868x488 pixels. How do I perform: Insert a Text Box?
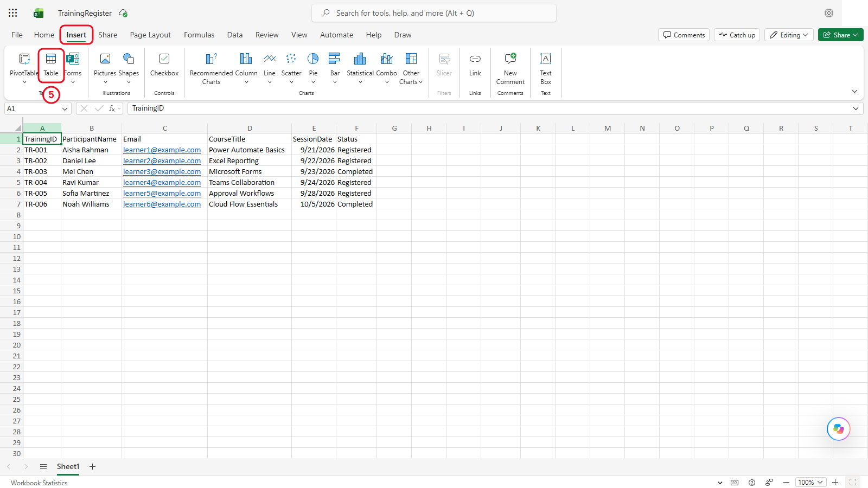tap(546, 68)
